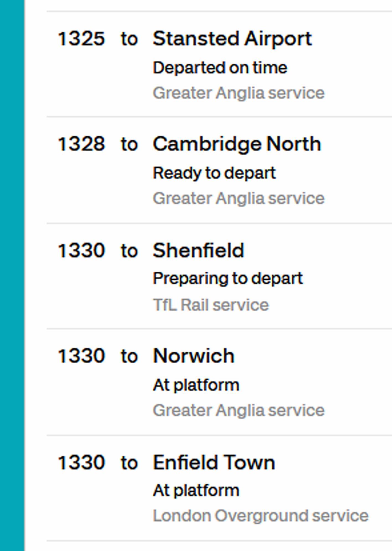Click the destination name Norwich
The width and height of the screenshot is (392, 551).
(x=194, y=355)
